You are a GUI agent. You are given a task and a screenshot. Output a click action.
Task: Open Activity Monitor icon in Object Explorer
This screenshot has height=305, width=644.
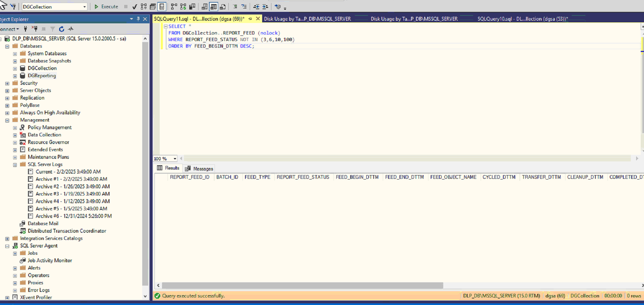[x=71, y=29]
